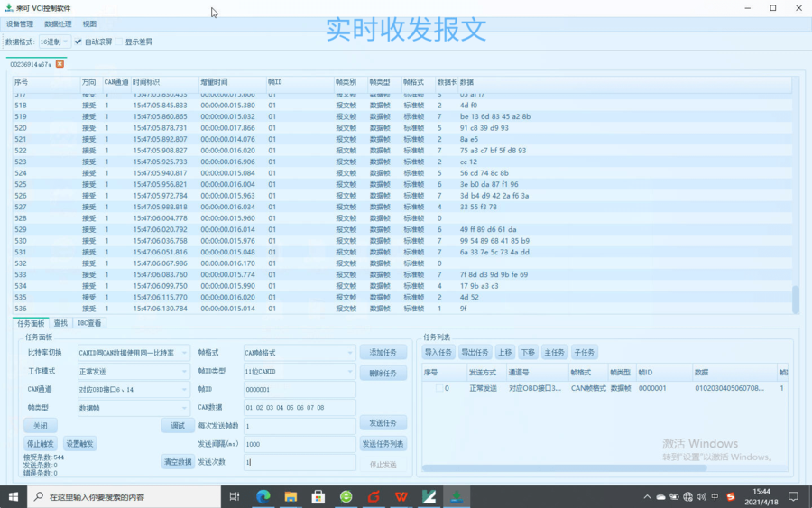The width and height of the screenshot is (812, 508).
Task: Switch to the 任务面板 tab
Action: click(x=31, y=323)
